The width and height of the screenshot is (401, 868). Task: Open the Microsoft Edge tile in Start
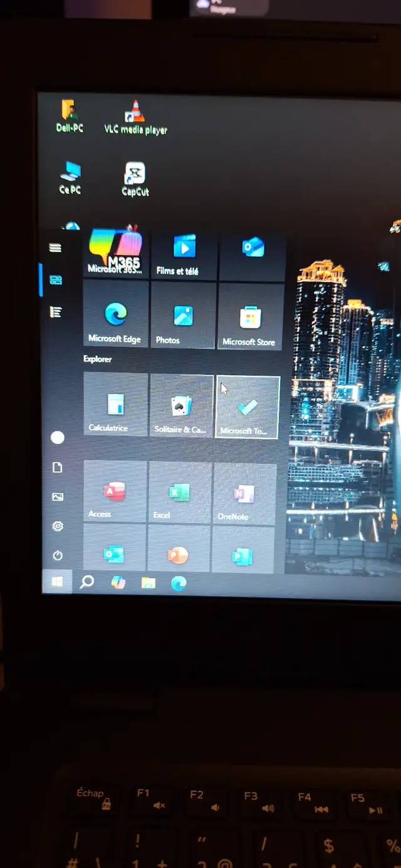click(x=116, y=314)
